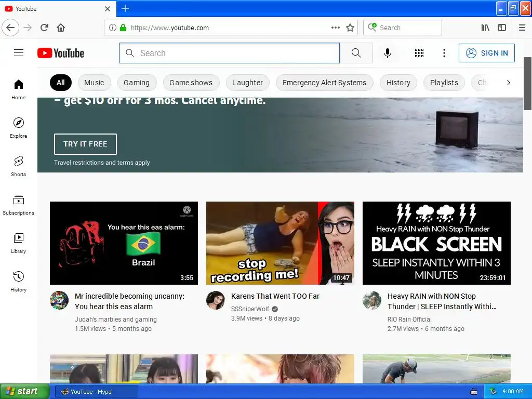Click the browser home icon

pos(61,28)
